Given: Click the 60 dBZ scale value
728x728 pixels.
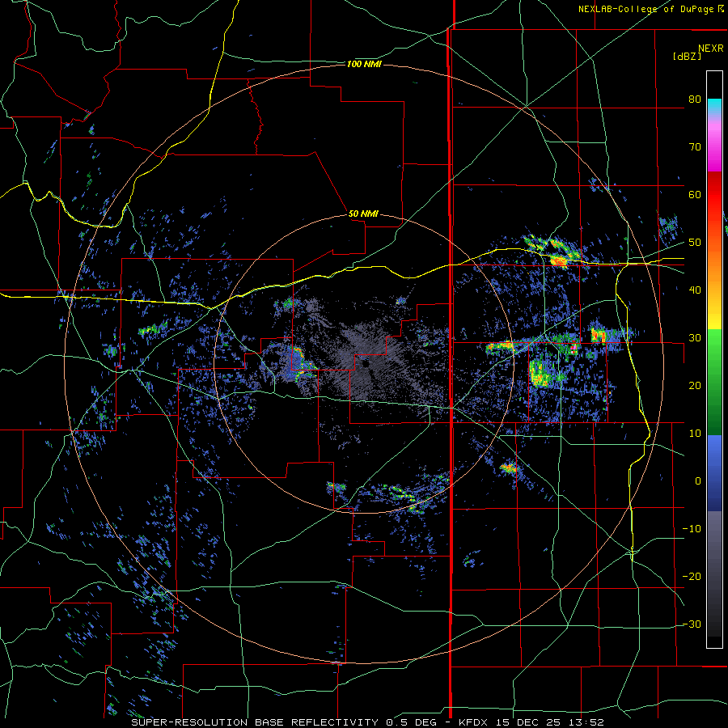Looking at the screenshot, I should coord(695,194).
